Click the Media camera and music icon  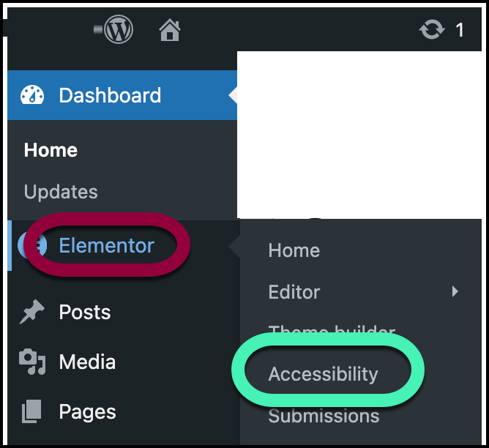tap(32, 362)
